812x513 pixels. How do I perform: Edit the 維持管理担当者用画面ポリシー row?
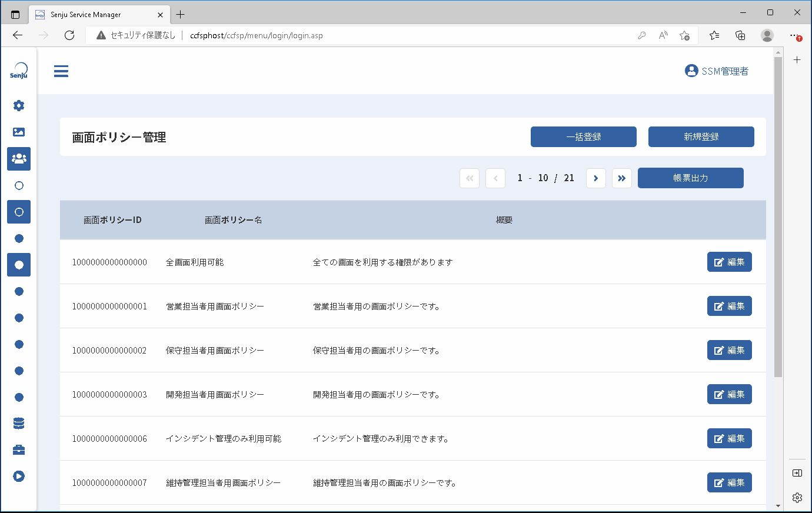[730, 483]
